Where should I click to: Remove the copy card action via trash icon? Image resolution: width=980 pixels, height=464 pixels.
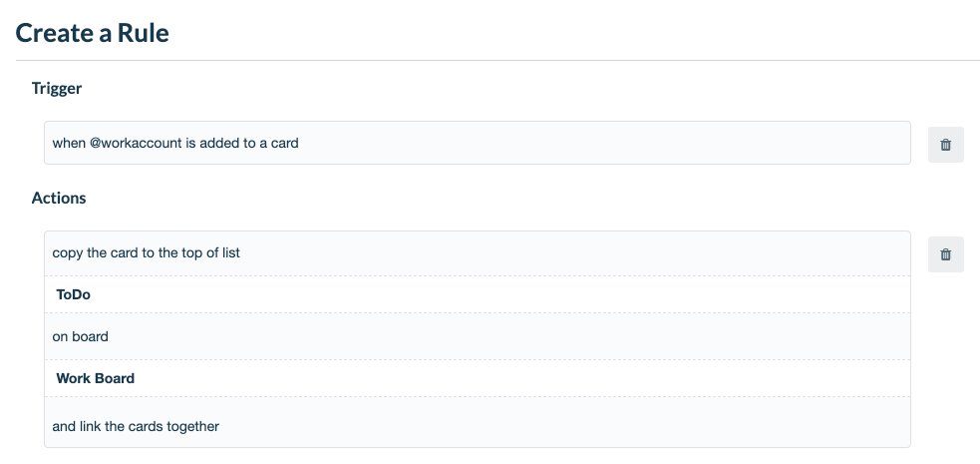coord(946,254)
